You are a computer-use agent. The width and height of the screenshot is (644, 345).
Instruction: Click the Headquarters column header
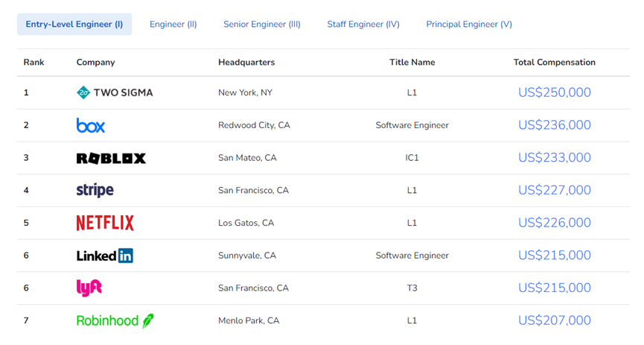tap(246, 63)
